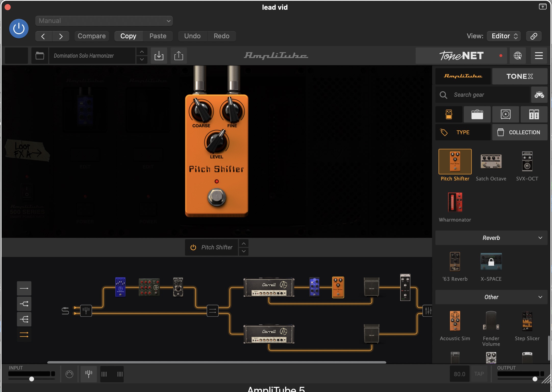Click the save preset download icon
The width and height of the screenshot is (552, 392).
pos(159,56)
